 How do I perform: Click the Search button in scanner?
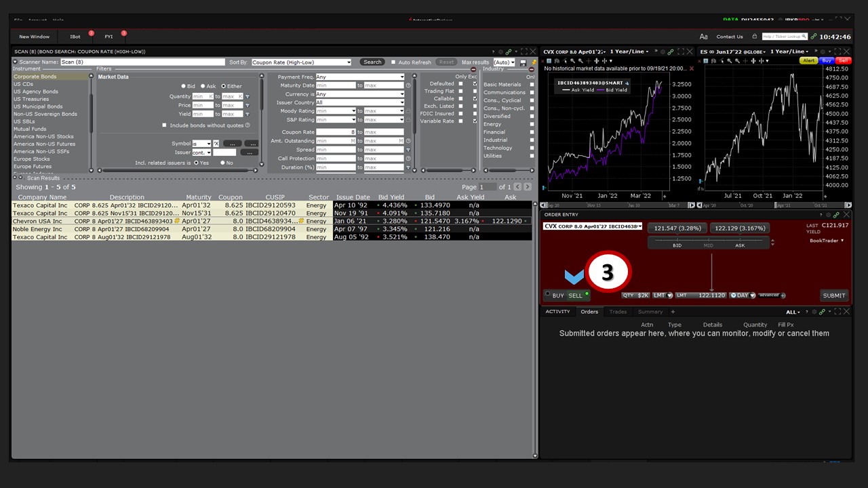pyautogui.click(x=372, y=62)
